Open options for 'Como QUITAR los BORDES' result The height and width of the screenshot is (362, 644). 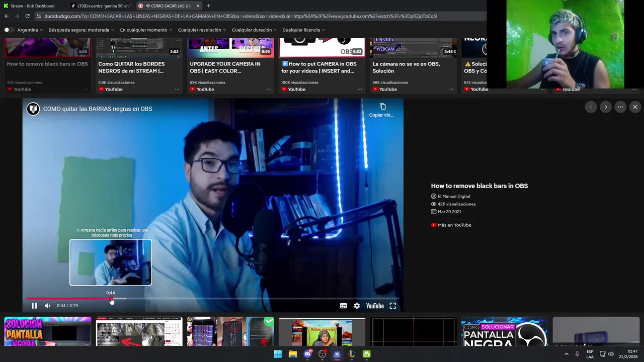[x=177, y=89]
